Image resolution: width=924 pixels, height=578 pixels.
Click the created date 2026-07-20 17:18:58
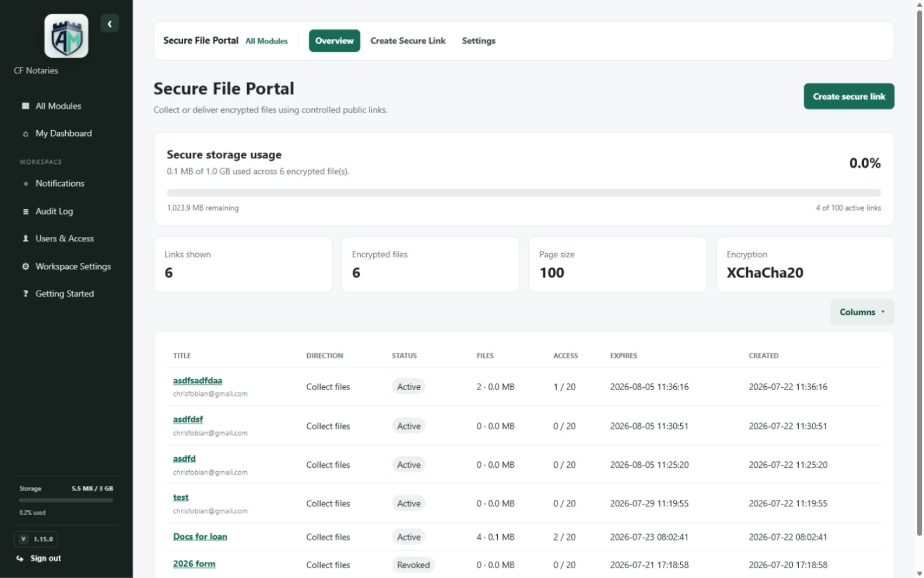pos(788,565)
